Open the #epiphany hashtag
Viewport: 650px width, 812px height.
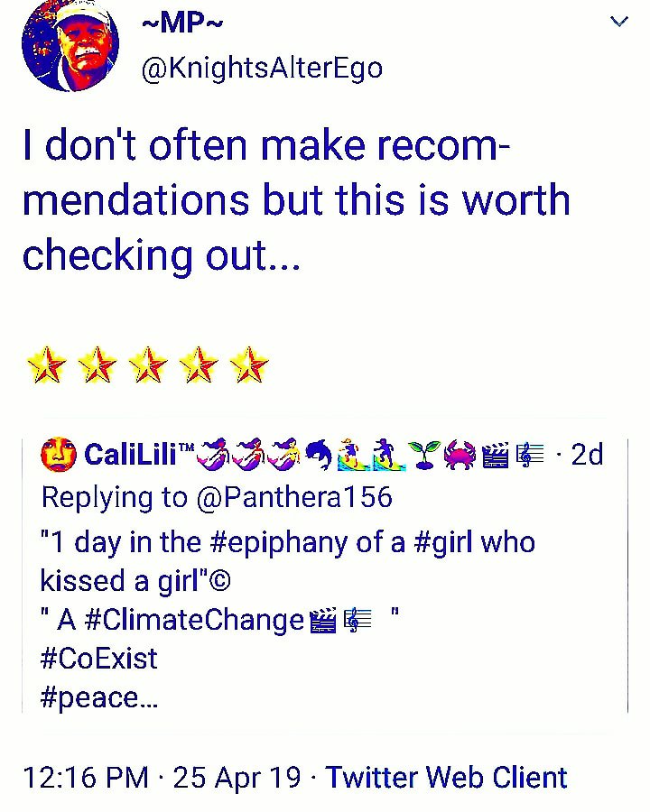(x=279, y=543)
